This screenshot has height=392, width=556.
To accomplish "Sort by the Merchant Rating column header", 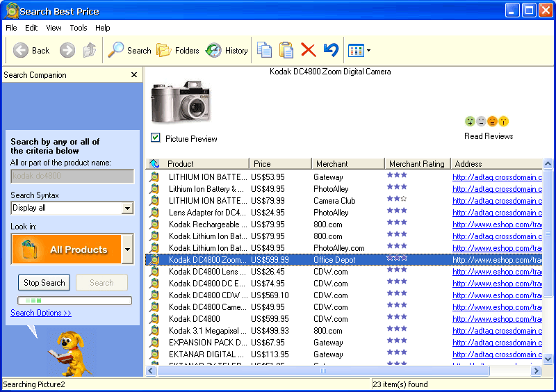I will coord(418,163).
